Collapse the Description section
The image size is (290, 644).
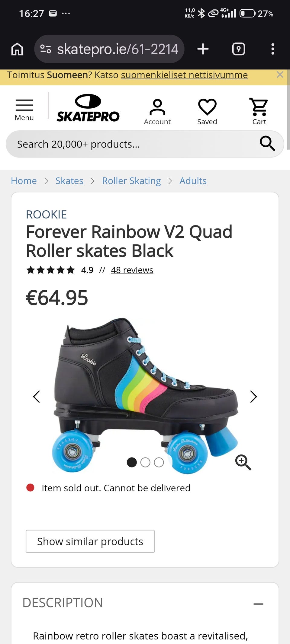click(x=258, y=604)
